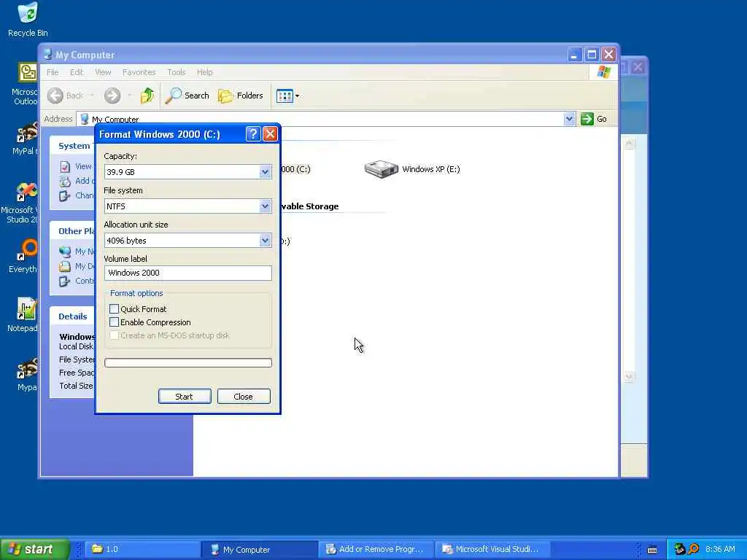Click scroll down arrow in background window

pos(630,376)
